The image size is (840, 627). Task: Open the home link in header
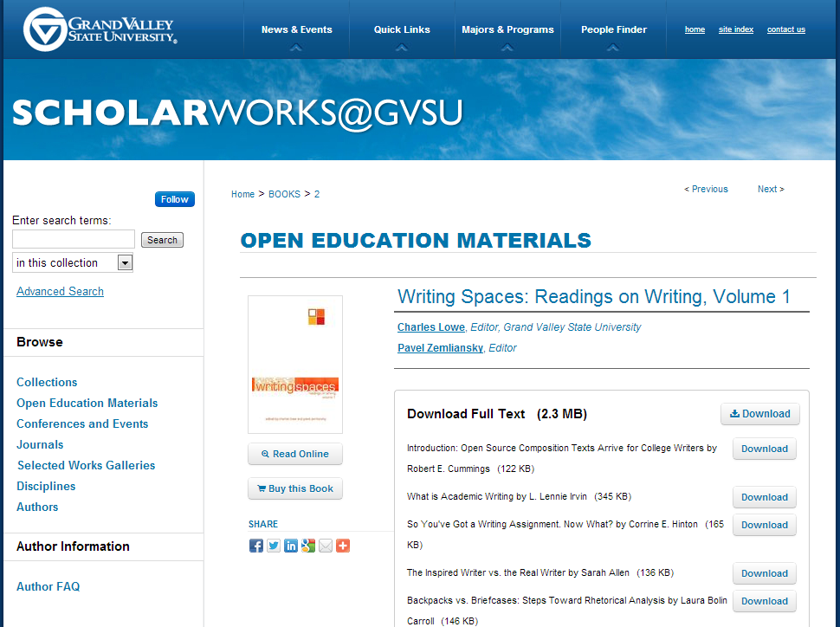point(695,29)
